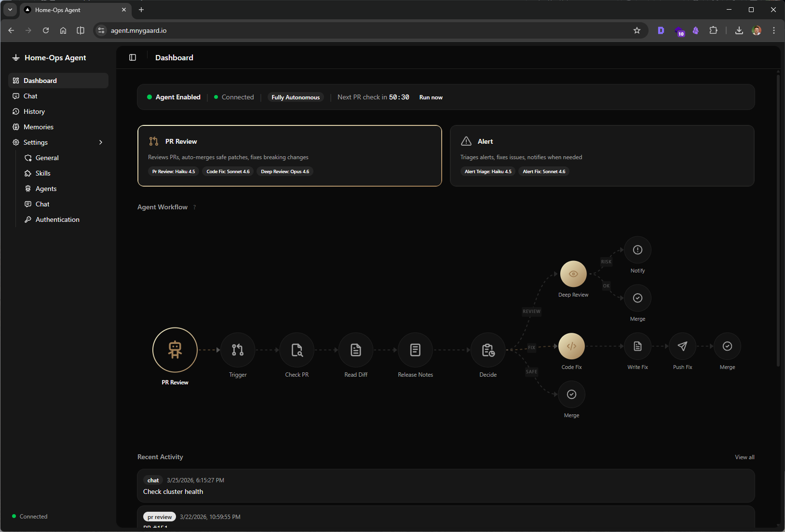Click the Agent Enabled status
785x532 pixels.
174,97
